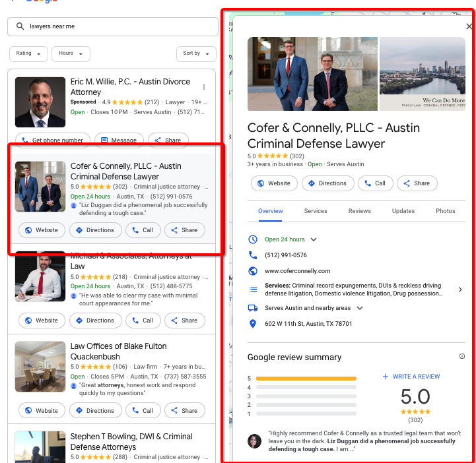Image resolution: width=476 pixels, height=463 pixels.
Task: Click Directions button on Michael & Associates listing
Action: pos(95,321)
